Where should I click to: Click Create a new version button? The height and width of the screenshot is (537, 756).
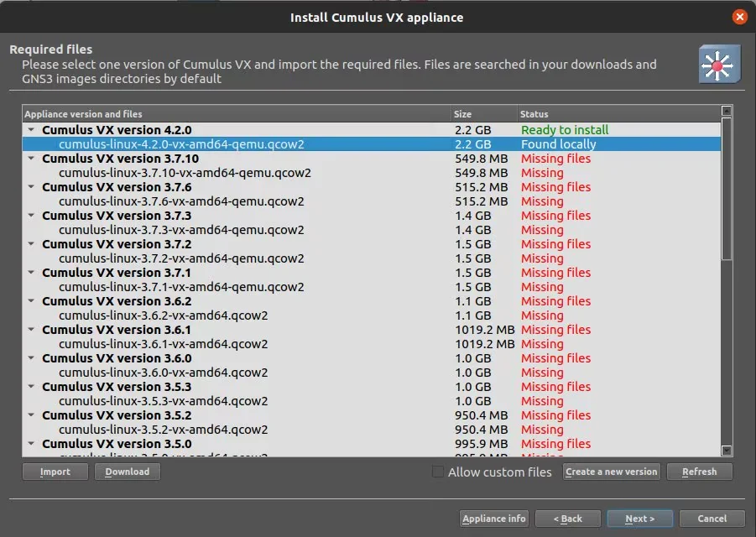pyautogui.click(x=611, y=472)
